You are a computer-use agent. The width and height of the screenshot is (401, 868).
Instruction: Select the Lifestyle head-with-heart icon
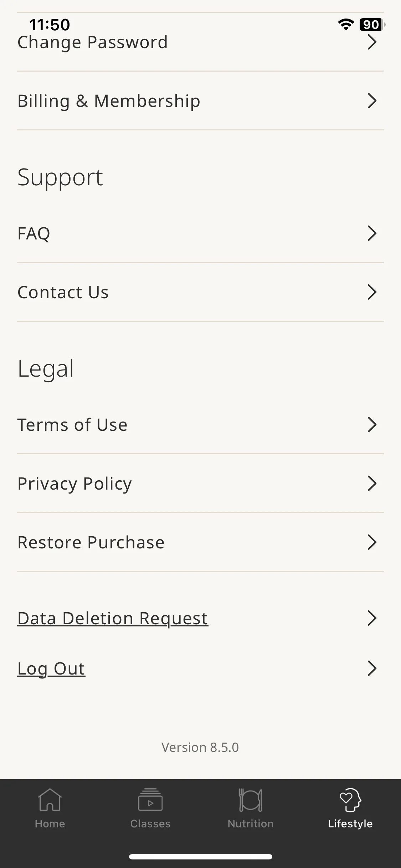(350, 800)
